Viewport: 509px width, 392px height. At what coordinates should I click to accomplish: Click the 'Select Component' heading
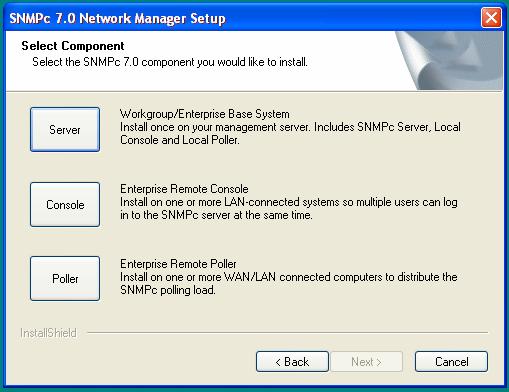coord(73,46)
